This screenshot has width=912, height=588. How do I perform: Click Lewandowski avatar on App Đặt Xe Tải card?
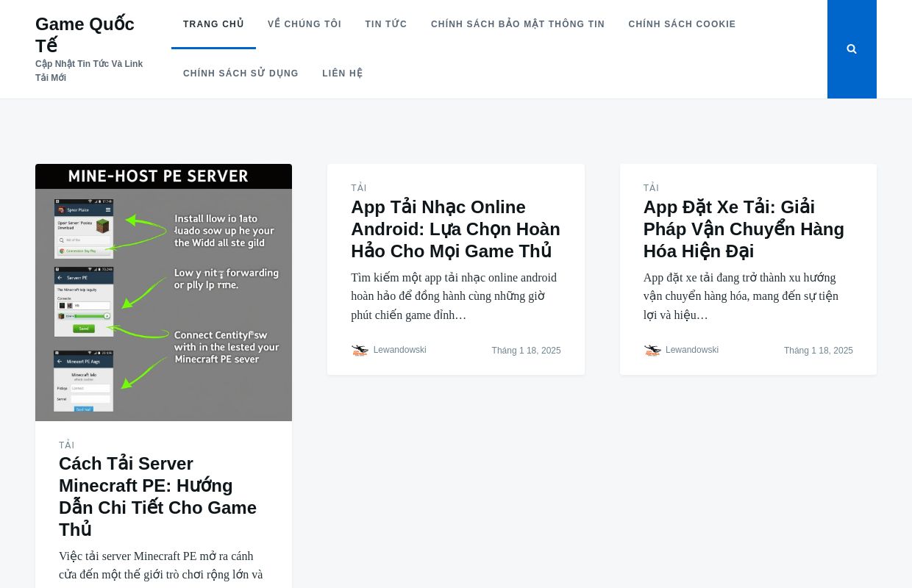coord(652,351)
